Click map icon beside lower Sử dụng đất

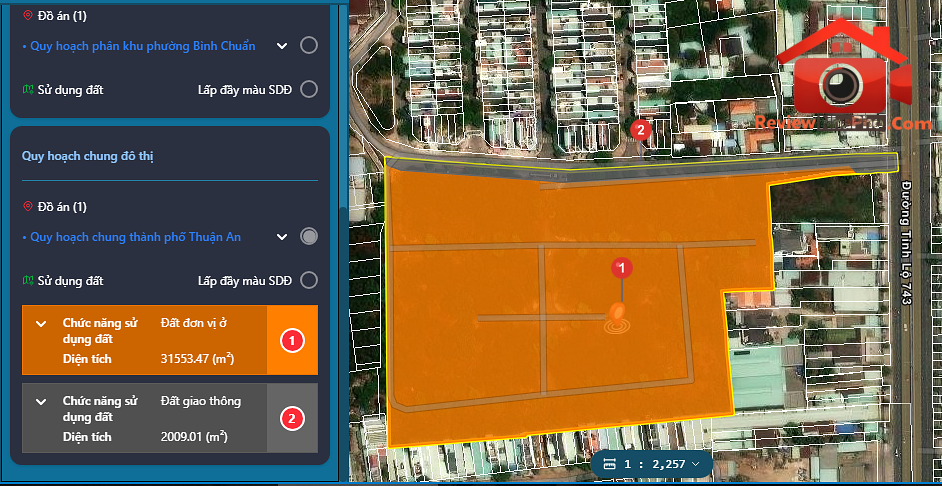tap(28, 281)
